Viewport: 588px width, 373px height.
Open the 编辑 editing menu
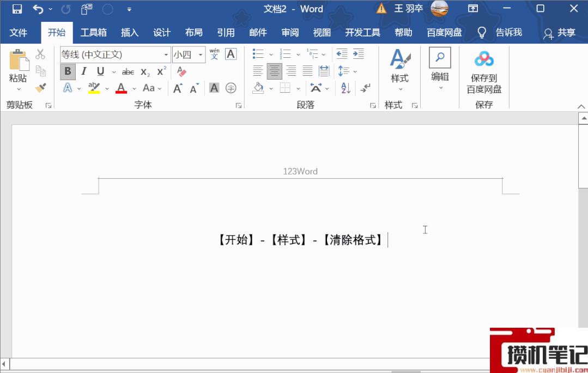[440, 69]
